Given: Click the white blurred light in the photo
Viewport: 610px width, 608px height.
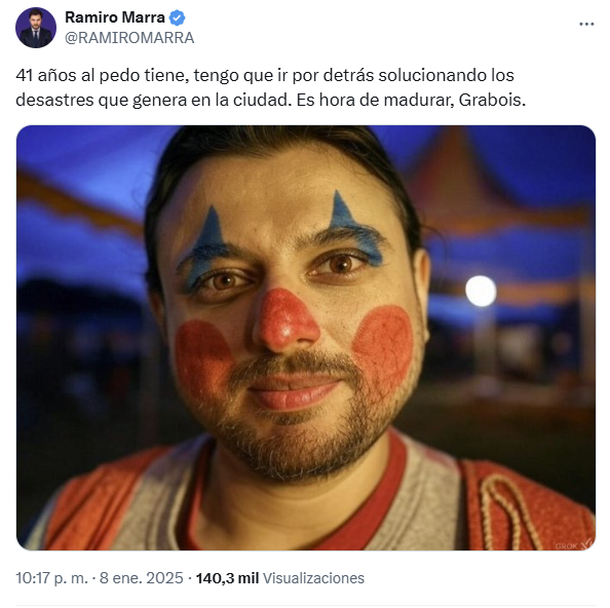Looking at the screenshot, I should coord(481,291).
